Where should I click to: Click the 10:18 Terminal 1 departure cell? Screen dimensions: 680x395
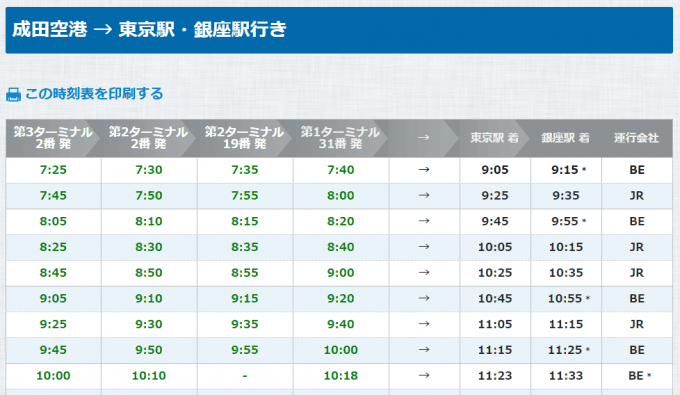(x=341, y=375)
